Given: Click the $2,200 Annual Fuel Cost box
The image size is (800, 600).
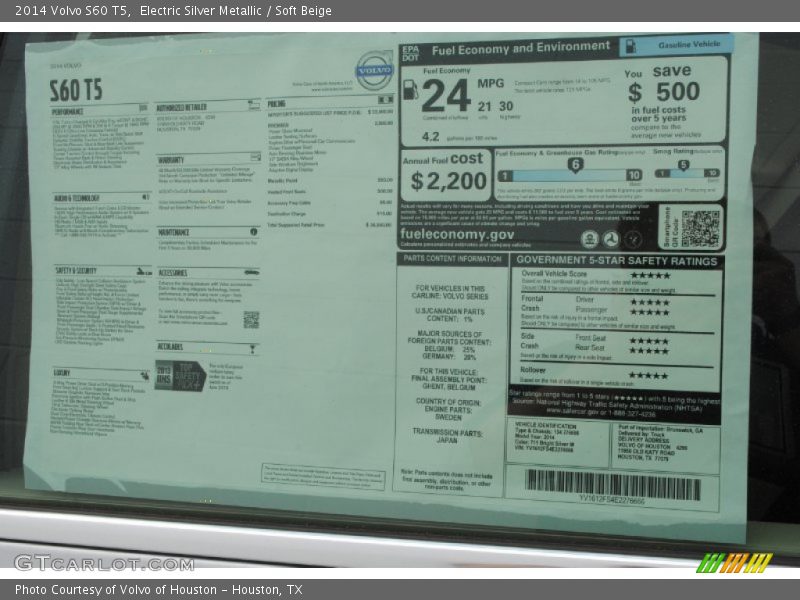Looking at the screenshot, I should [x=446, y=175].
